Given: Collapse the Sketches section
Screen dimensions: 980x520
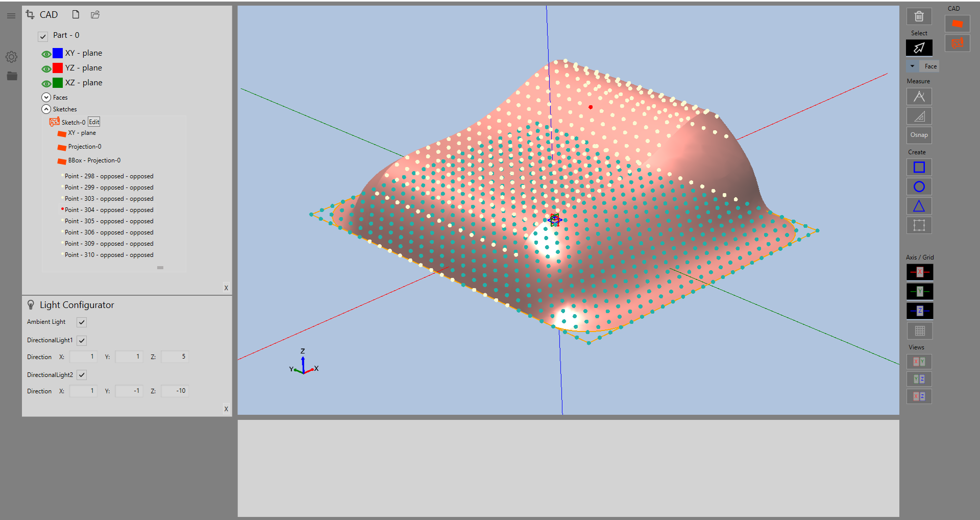Looking at the screenshot, I should point(46,109).
